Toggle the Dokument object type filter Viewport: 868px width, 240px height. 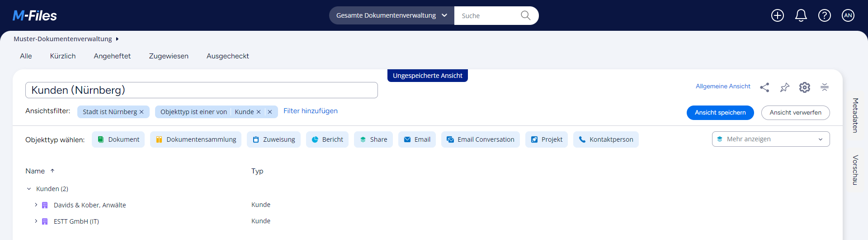pos(118,139)
